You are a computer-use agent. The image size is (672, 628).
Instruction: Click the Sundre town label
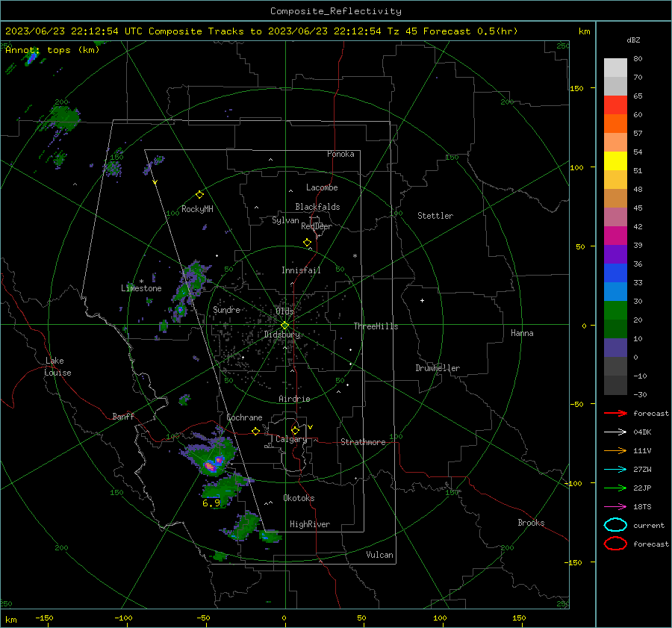tap(226, 310)
